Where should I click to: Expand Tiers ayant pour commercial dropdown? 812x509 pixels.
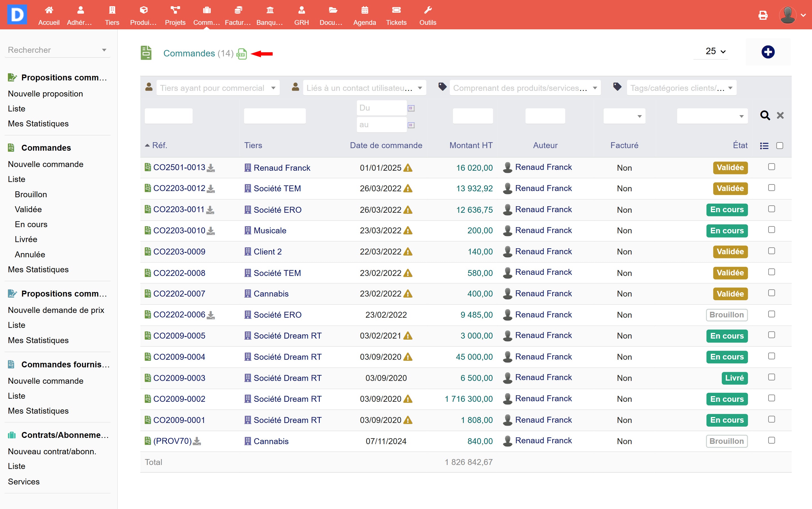[x=218, y=88]
